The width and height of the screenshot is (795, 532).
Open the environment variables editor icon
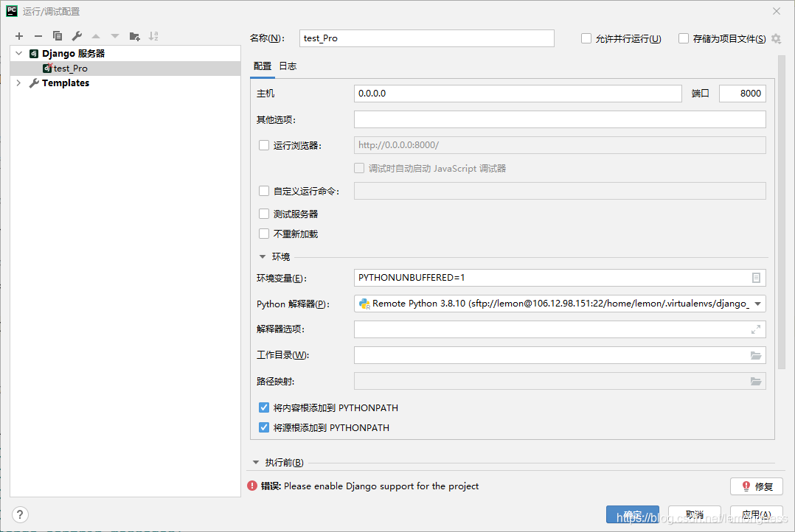(756, 278)
